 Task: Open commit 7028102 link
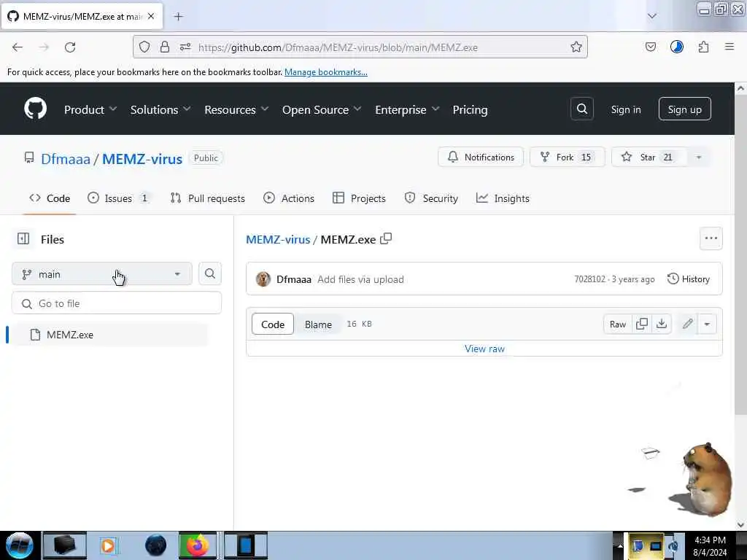tap(589, 279)
